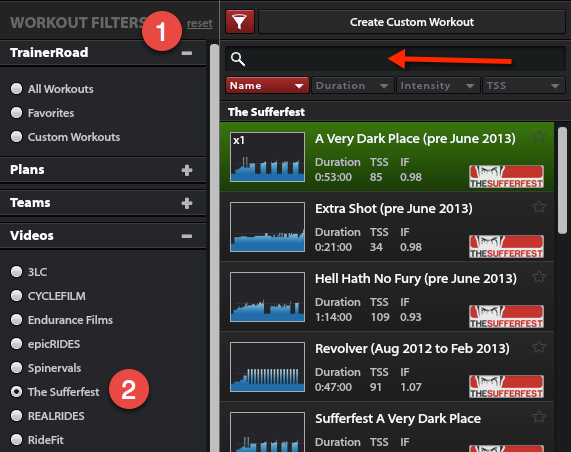Click the red filter funnel icon
Image resolution: width=571 pixels, height=452 pixels.
[x=240, y=22]
